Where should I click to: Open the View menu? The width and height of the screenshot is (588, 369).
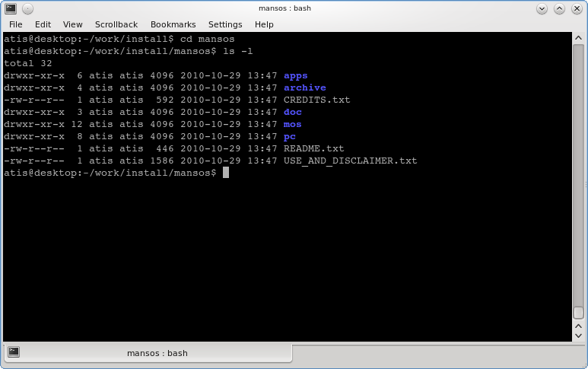[x=72, y=24]
